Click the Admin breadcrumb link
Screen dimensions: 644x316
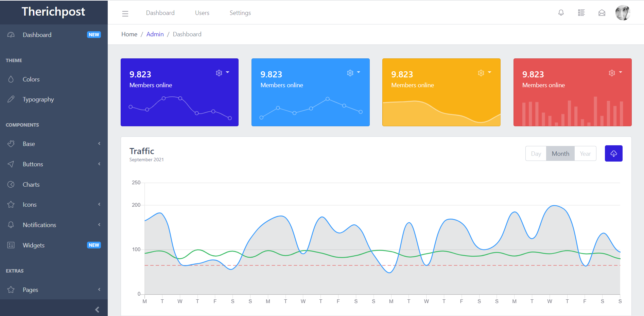155,34
